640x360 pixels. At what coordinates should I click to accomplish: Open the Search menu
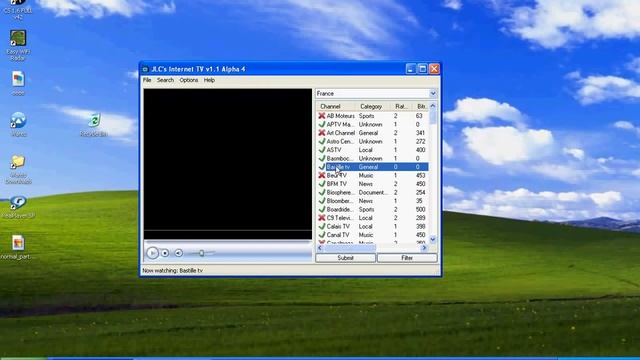(165, 80)
